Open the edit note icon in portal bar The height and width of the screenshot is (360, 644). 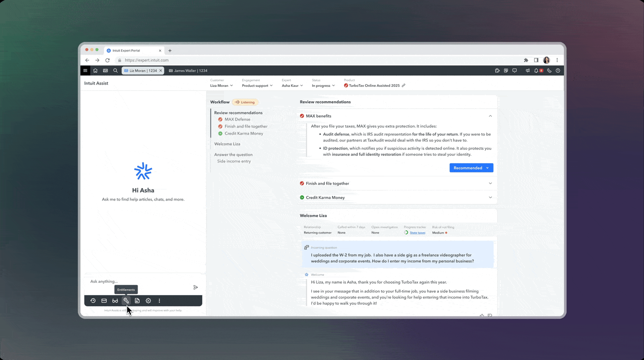click(x=497, y=71)
